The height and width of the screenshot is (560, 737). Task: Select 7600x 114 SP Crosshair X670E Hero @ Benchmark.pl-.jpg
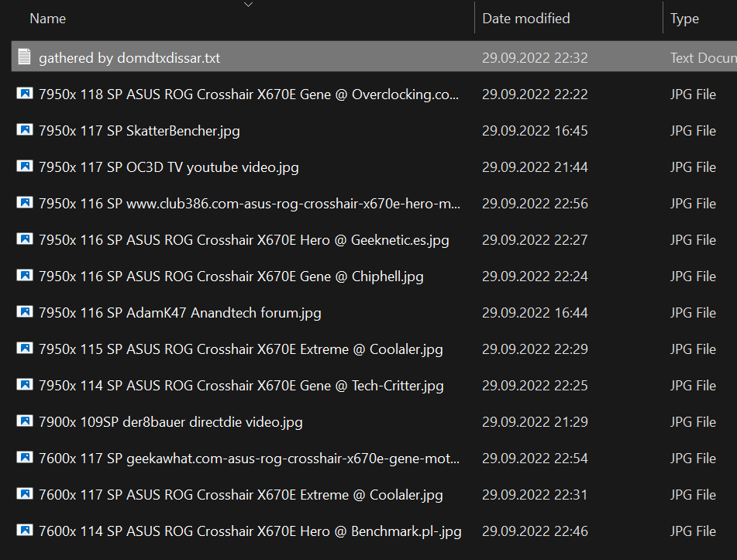250,531
